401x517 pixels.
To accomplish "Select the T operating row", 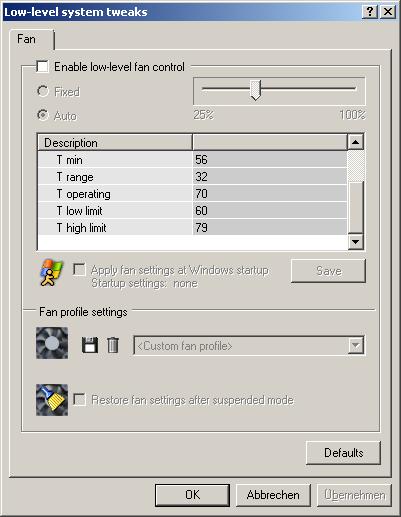I will coord(192,194).
